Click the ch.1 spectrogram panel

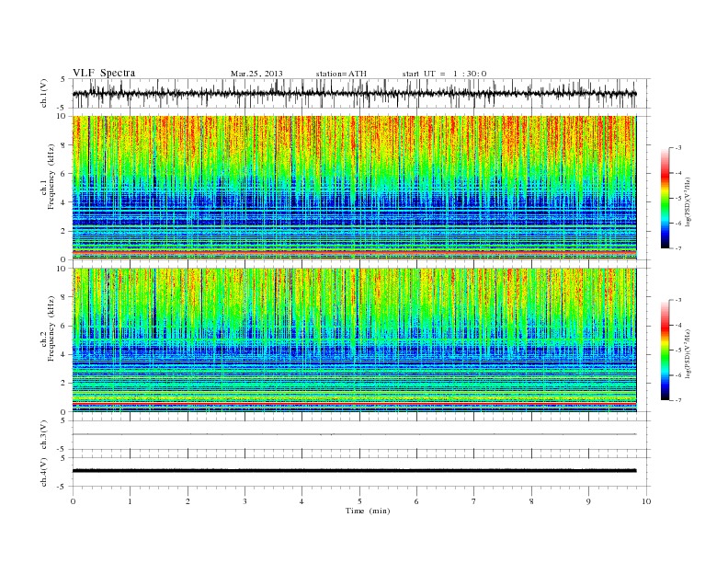tap(355, 188)
